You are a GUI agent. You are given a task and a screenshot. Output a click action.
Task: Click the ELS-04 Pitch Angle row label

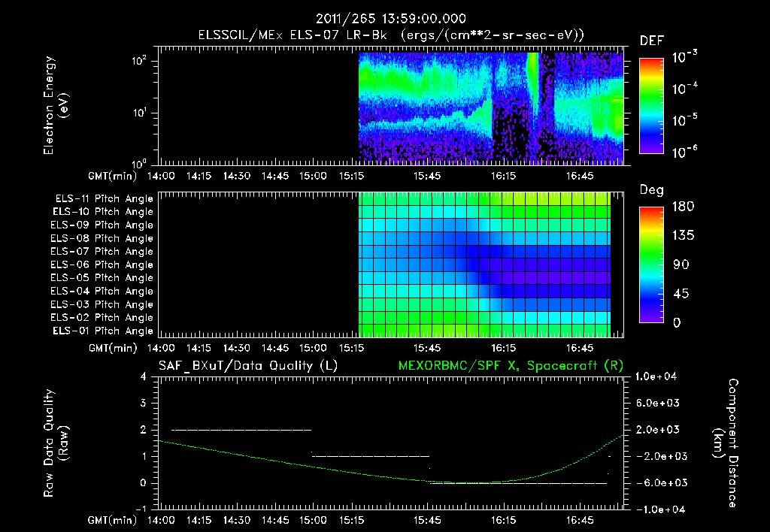[x=102, y=291]
